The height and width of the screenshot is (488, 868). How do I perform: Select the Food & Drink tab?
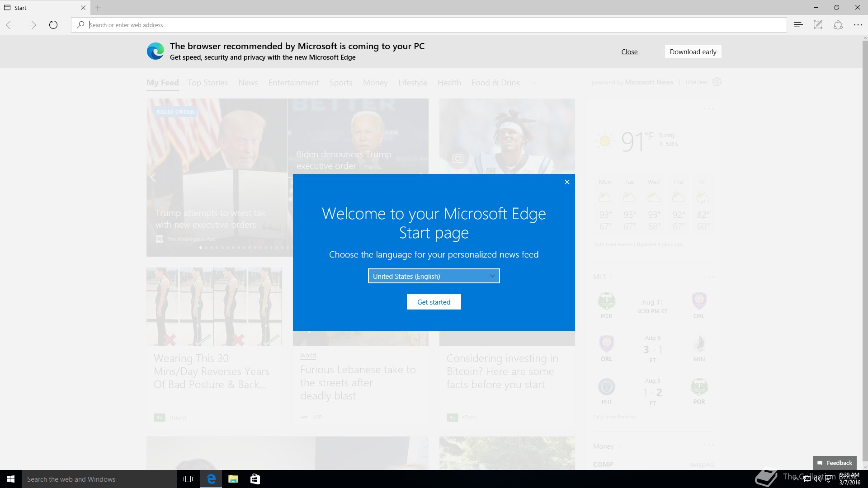point(496,83)
